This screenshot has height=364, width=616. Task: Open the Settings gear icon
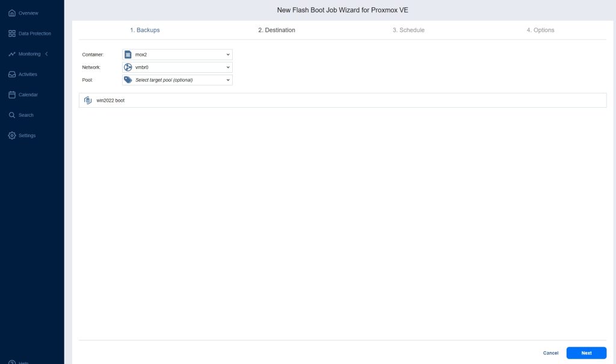[12, 135]
